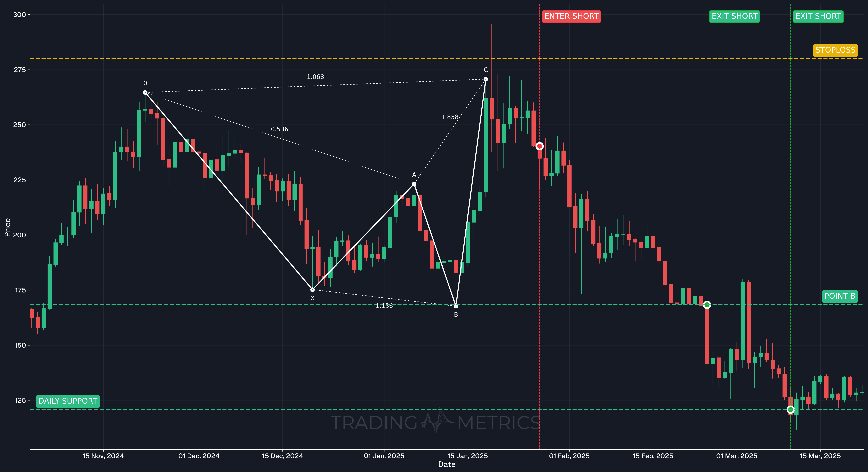Select pattern point A marker

414,184
